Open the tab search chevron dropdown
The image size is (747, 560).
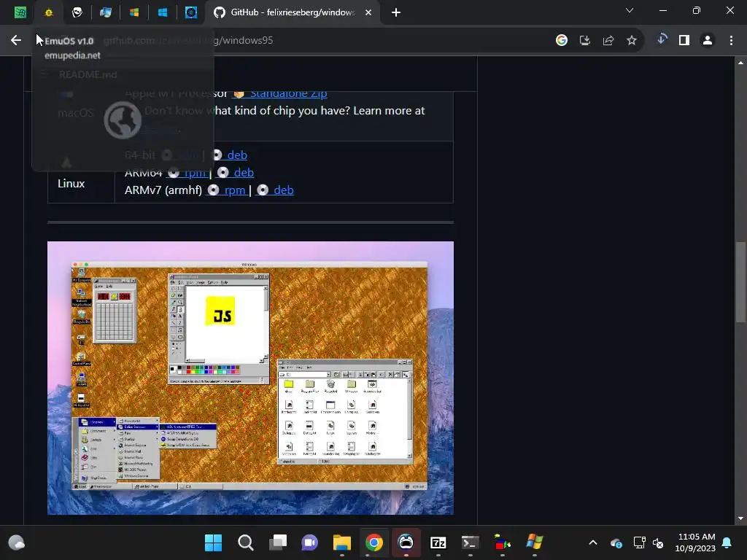point(630,10)
